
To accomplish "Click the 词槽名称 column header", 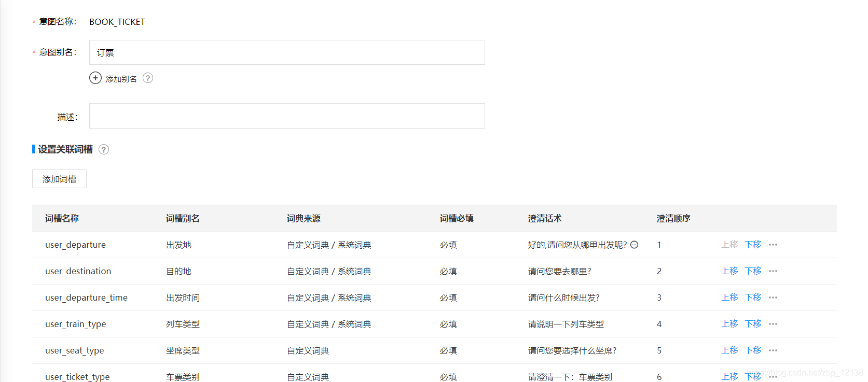I will [62, 218].
